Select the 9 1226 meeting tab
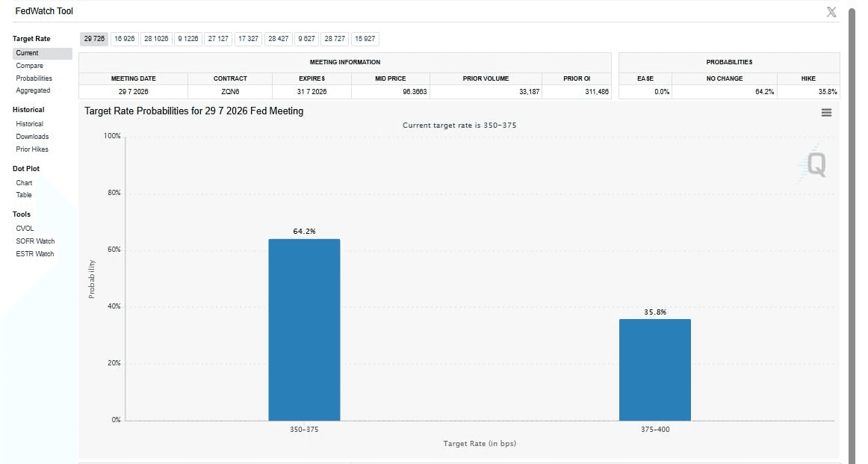Image resolution: width=868 pixels, height=464 pixels. point(187,39)
